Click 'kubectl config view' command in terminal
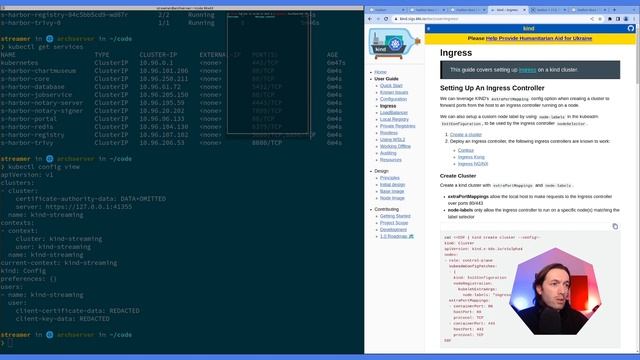 click(44, 167)
